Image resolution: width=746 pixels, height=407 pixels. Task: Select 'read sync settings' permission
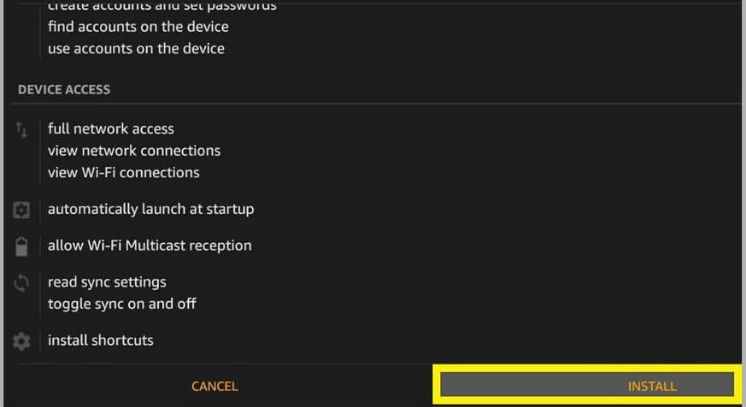click(107, 282)
